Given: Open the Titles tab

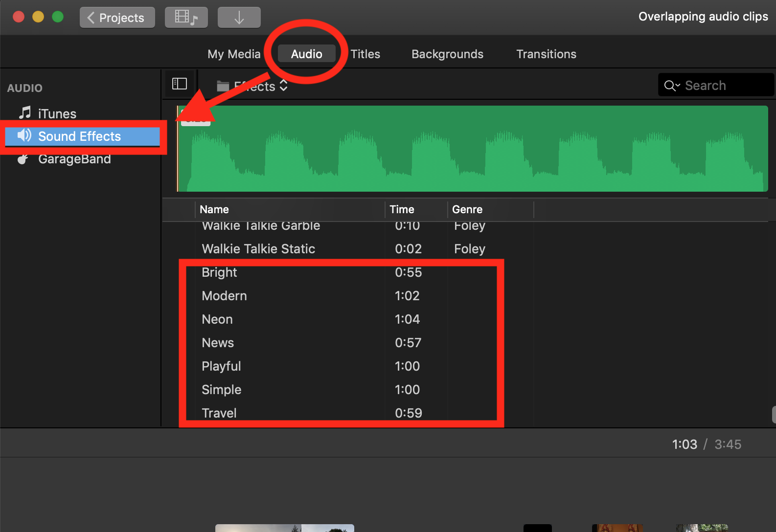Looking at the screenshot, I should pos(365,54).
